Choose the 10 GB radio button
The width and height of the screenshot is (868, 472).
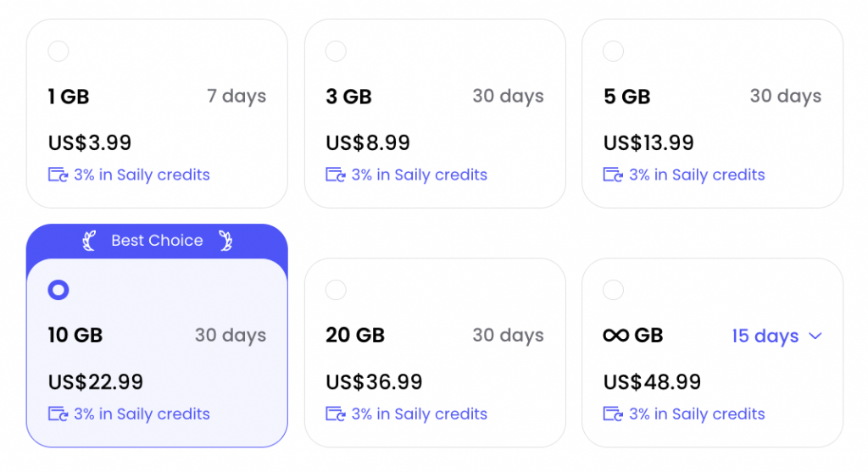click(58, 290)
